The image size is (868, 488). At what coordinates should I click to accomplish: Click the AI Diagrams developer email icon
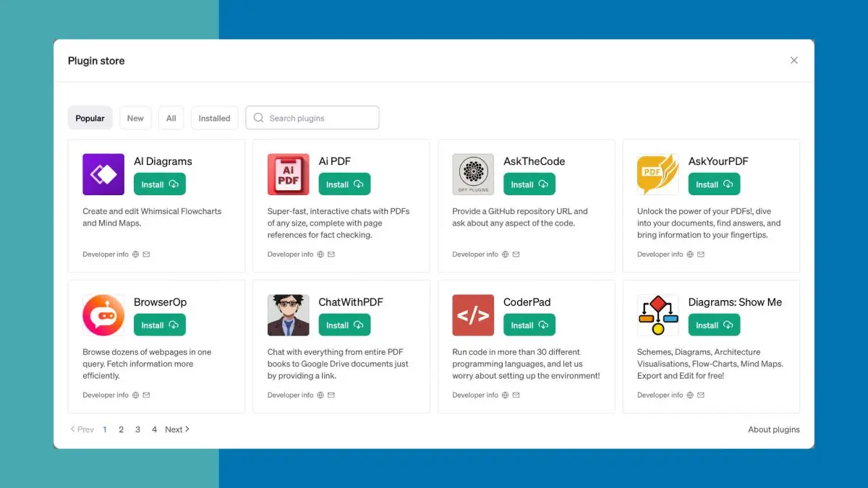[x=146, y=254]
